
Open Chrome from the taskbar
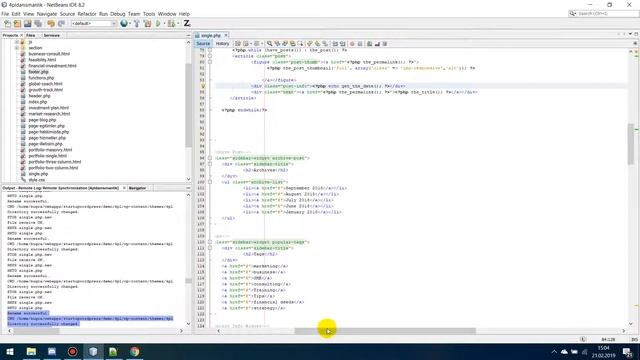pos(134,351)
